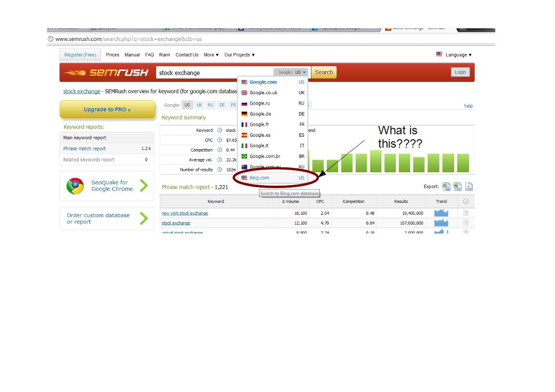Click the help icon next to Competition label
The image size is (555, 392).
coord(219,150)
